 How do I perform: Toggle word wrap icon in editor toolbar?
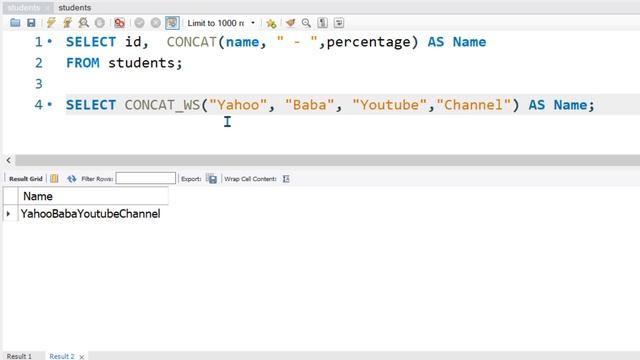pos(339,23)
